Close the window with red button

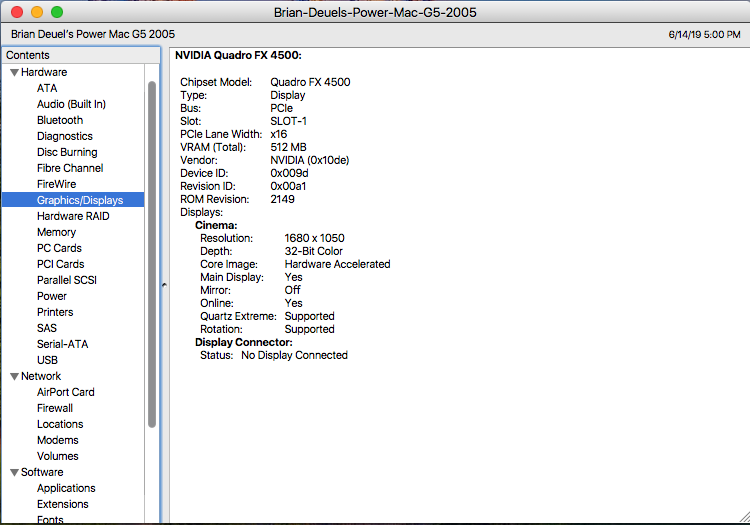[x=17, y=12]
